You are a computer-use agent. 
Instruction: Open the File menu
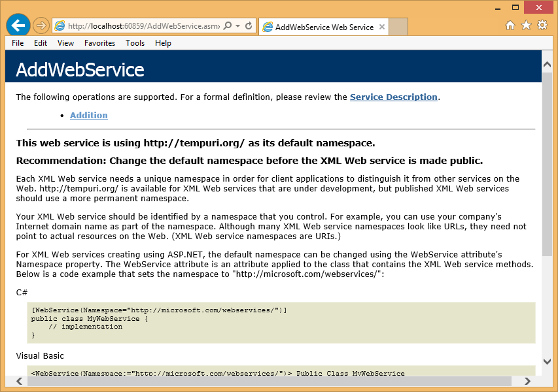pos(17,43)
